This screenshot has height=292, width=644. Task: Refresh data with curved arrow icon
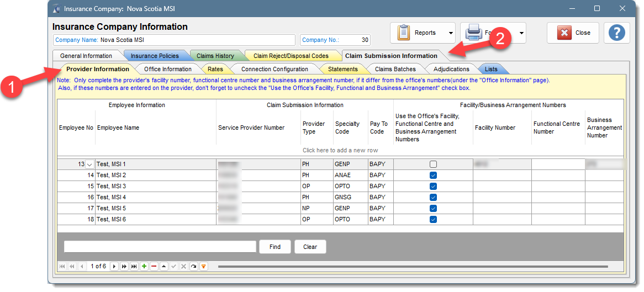coord(193,267)
